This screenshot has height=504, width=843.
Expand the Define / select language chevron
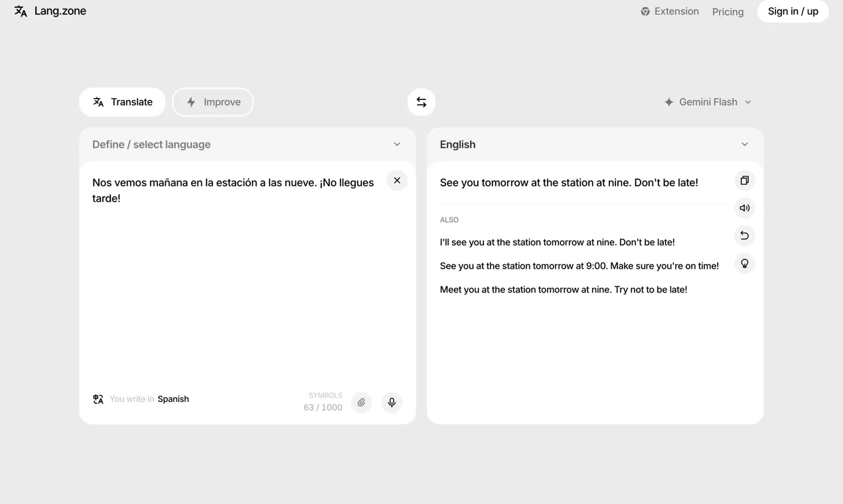[x=397, y=145]
